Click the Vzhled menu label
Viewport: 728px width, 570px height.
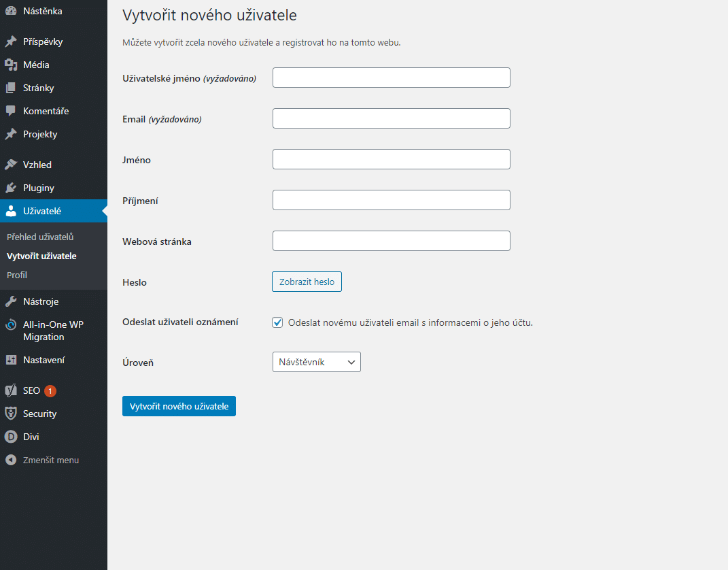point(37,165)
